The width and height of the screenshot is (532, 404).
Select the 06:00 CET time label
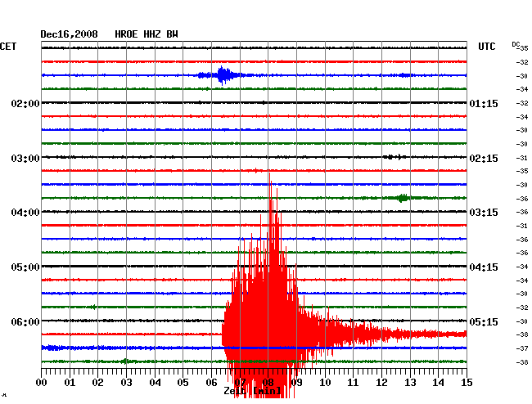(25, 321)
